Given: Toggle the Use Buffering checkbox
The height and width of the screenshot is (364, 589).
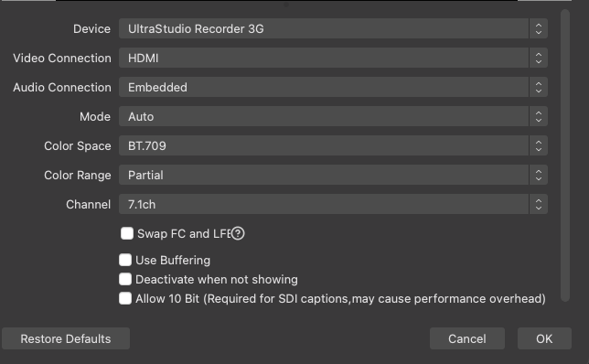Looking at the screenshot, I should click(125, 260).
